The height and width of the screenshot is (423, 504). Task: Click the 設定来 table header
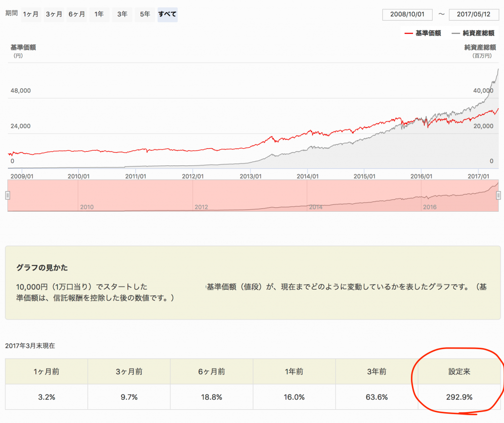coord(459,371)
